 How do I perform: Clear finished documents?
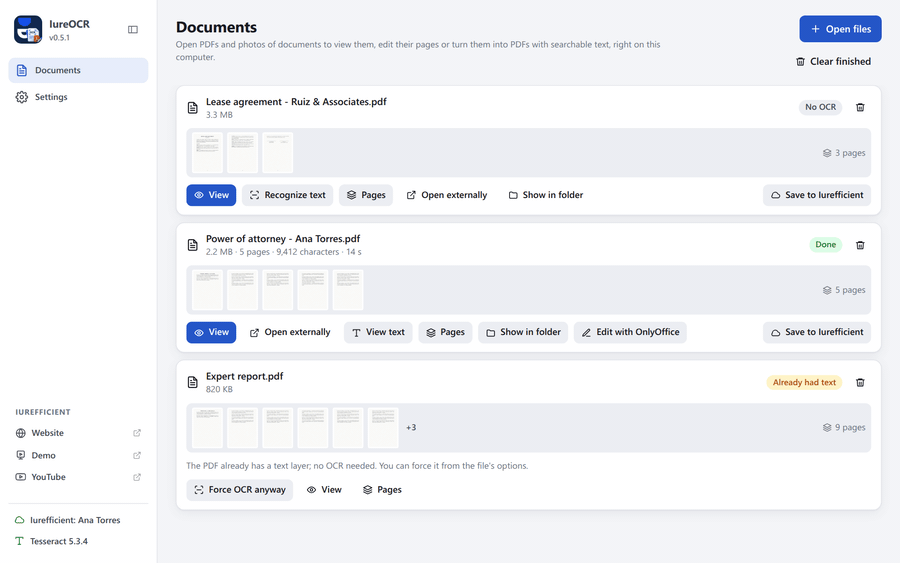tap(833, 61)
